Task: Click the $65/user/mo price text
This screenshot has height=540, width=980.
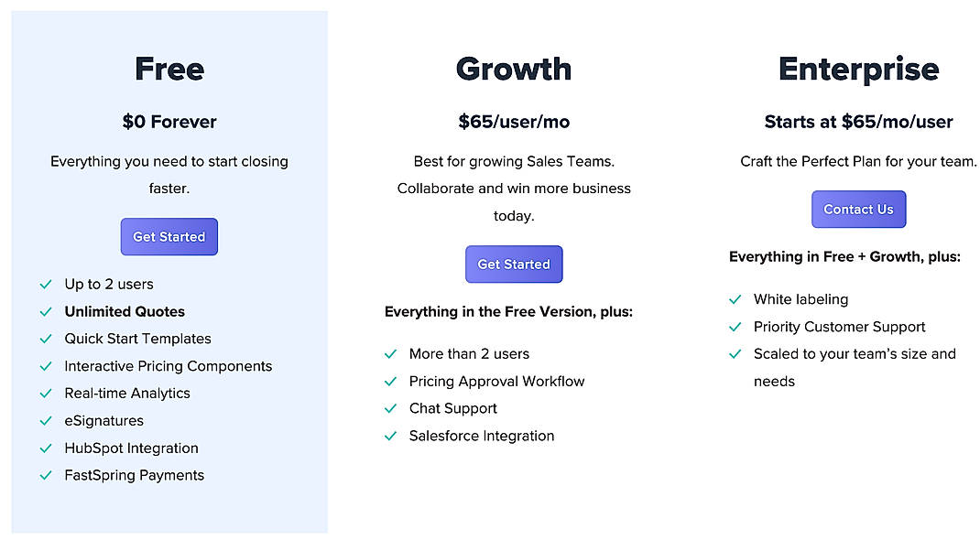Action: 514,121
